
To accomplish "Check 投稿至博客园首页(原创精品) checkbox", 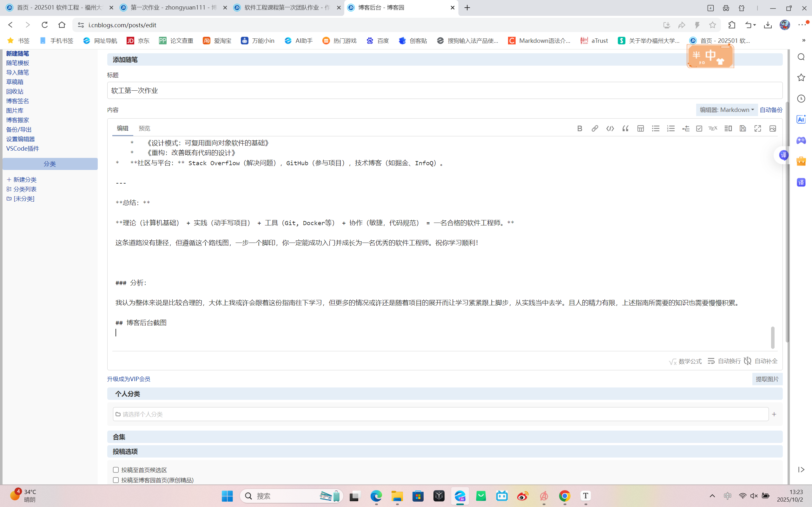I will click(116, 480).
